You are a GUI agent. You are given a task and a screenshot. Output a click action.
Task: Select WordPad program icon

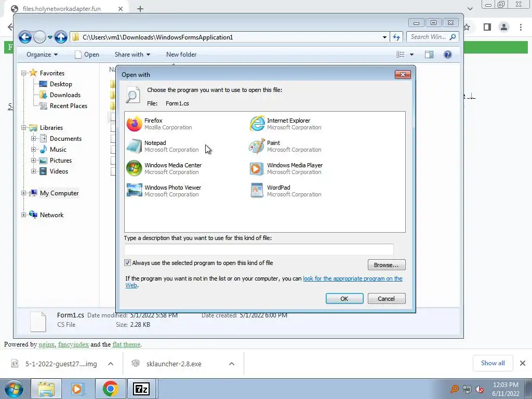pos(257,191)
